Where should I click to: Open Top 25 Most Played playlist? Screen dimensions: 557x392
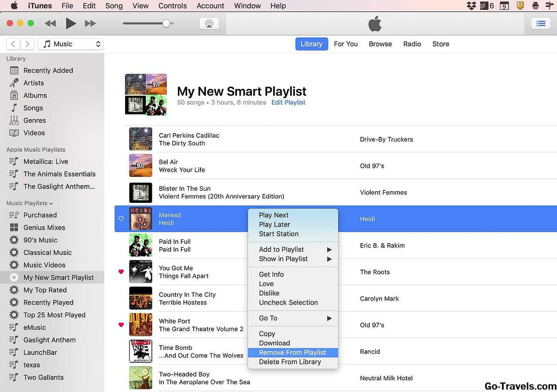coord(54,315)
